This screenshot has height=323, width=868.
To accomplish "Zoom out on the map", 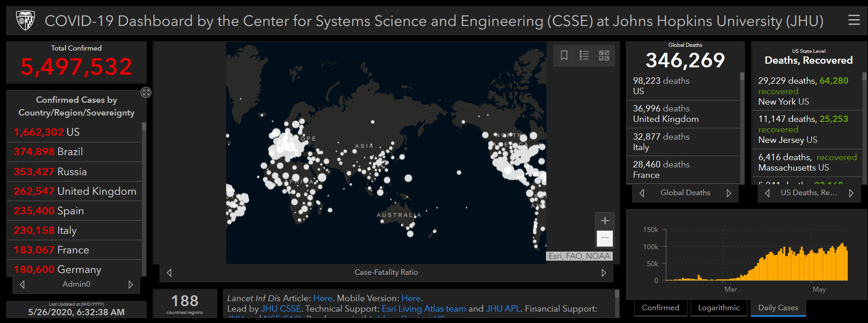I will tap(605, 238).
